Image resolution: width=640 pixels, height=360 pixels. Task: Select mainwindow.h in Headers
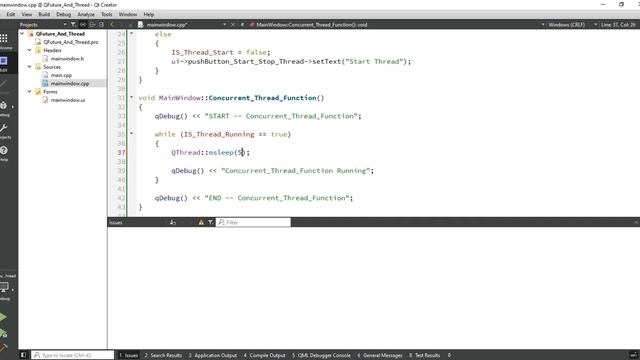coord(67,58)
